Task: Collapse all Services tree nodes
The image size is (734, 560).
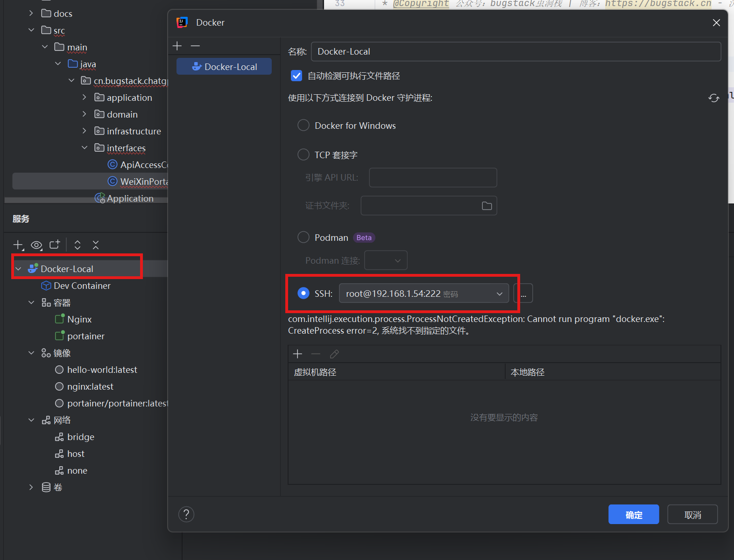Action: (96, 245)
